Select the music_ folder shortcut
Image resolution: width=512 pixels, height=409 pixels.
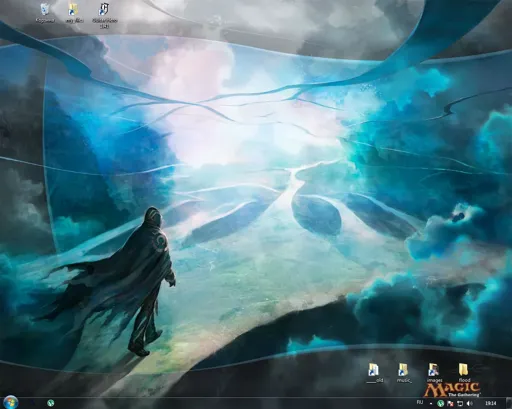(404, 373)
